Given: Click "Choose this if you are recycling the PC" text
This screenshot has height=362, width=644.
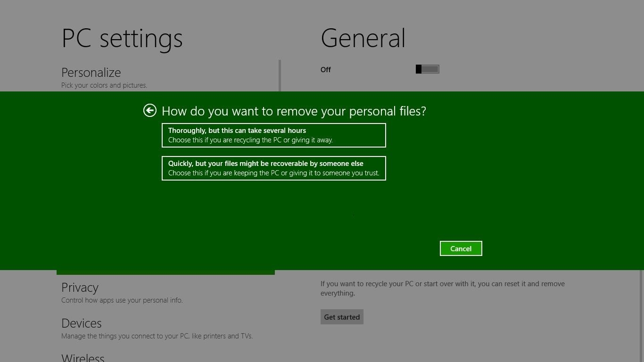Looking at the screenshot, I should tap(250, 140).
